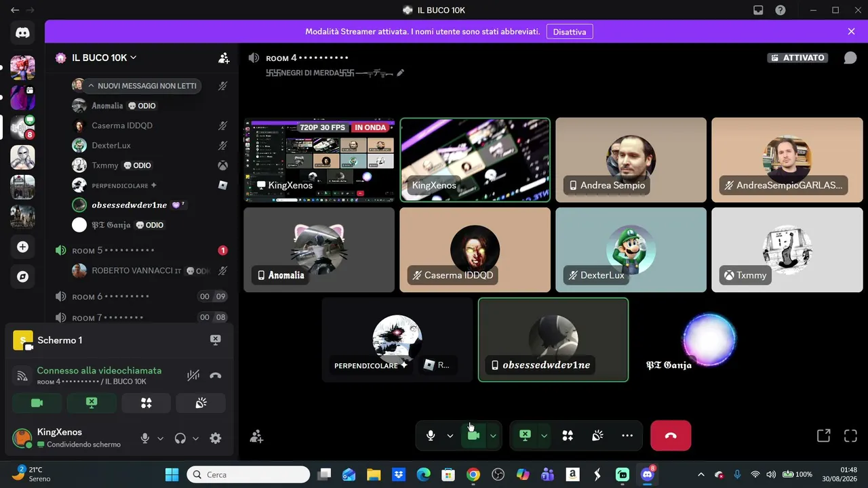
Task: Show hidden system tray icons
Action: [x=701, y=474]
